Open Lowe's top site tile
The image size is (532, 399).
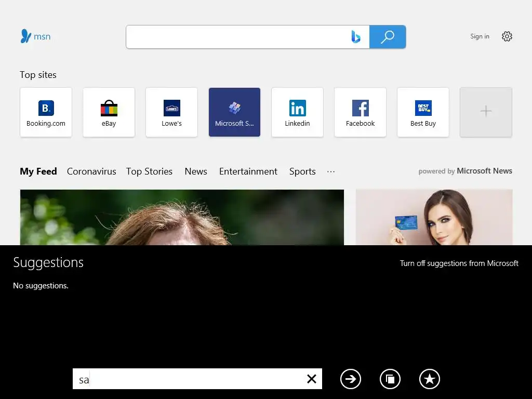(x=171, y=112)
